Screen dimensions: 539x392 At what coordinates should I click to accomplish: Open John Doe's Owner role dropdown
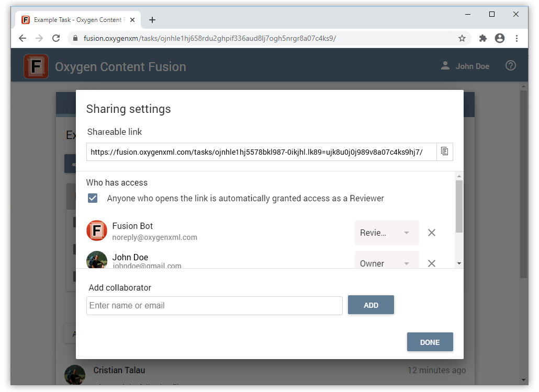387,261
